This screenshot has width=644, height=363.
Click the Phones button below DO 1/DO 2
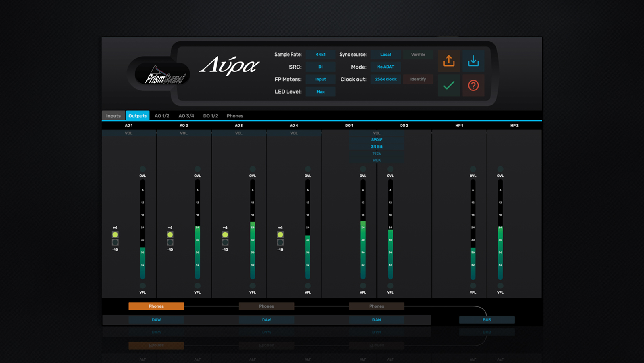click(377, 306)
